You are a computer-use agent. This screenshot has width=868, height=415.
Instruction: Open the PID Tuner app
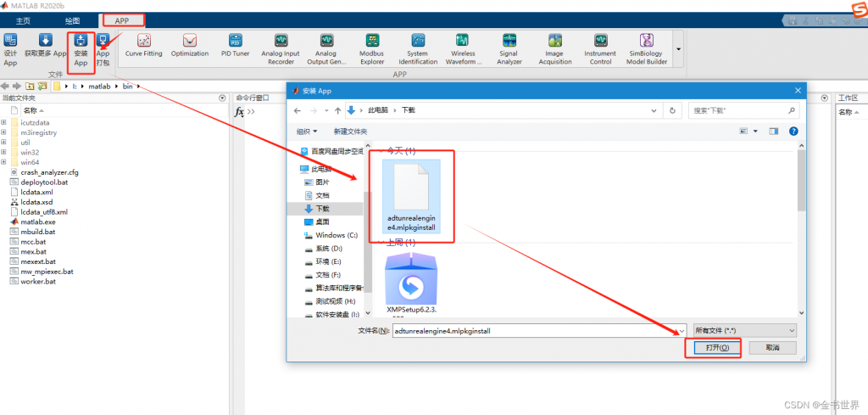click(236, 46)
